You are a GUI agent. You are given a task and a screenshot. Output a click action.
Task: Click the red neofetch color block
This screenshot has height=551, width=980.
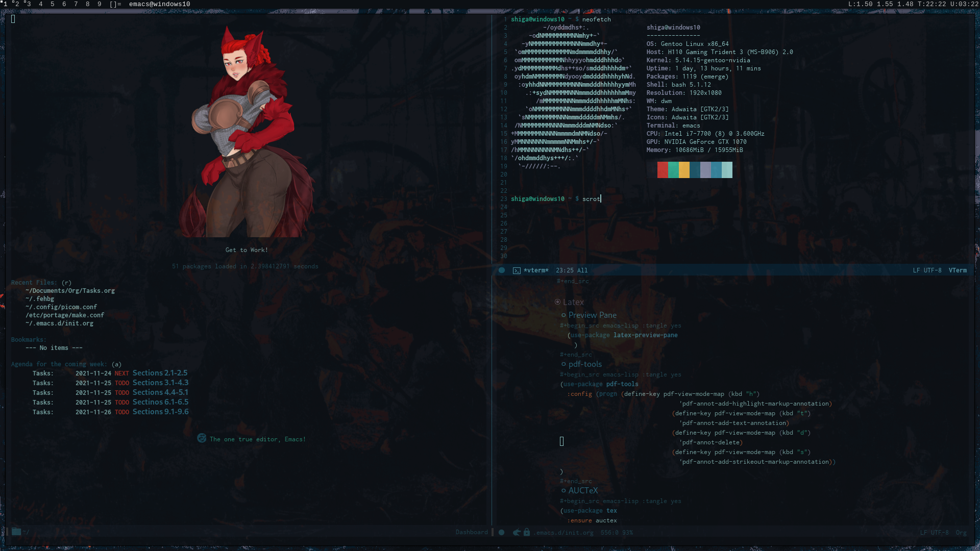point(663,170)
